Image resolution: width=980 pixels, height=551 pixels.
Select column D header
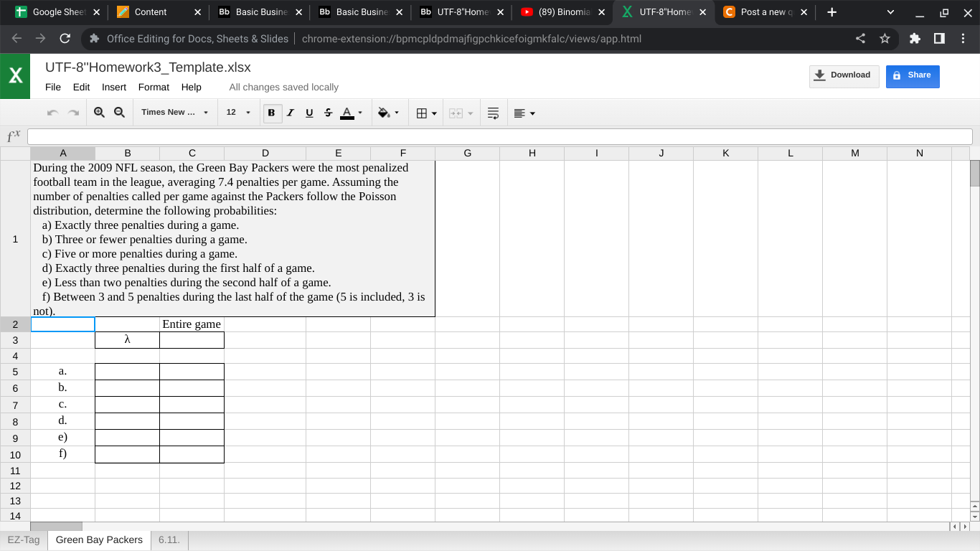(x=265, y=154)
